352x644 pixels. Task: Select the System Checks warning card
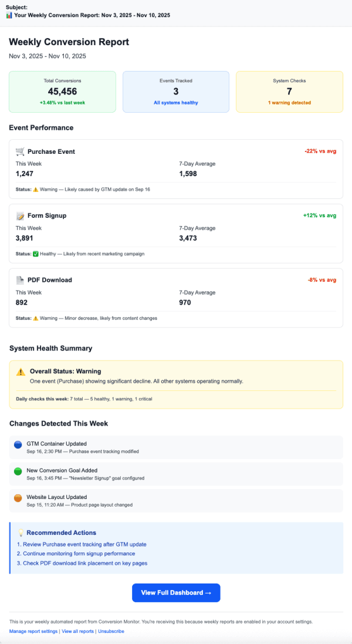point(289,92)
